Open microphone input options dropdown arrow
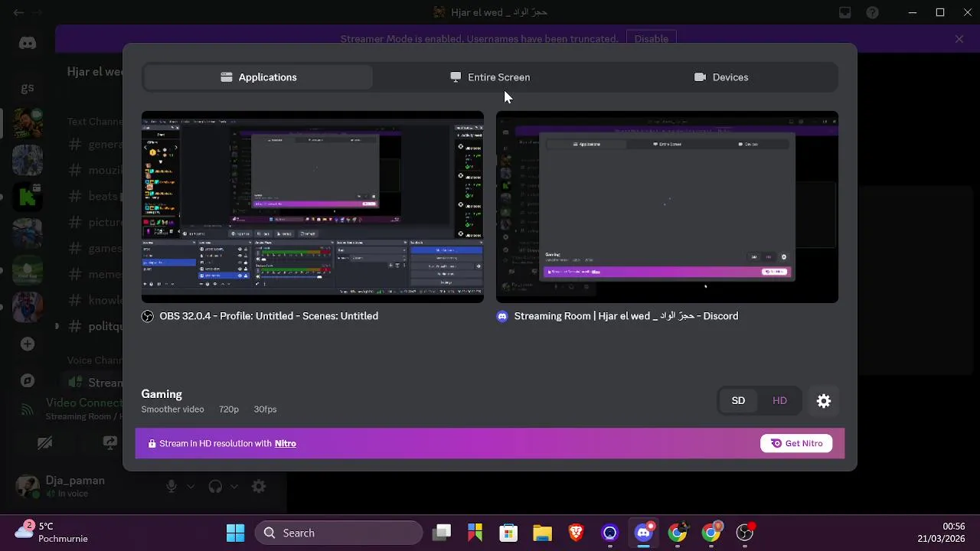 (191, 486)
